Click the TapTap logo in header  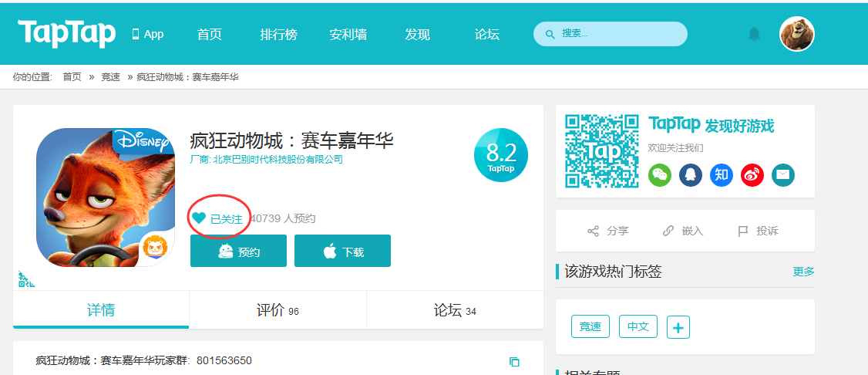pyautogui.click(x=67, y=33)
